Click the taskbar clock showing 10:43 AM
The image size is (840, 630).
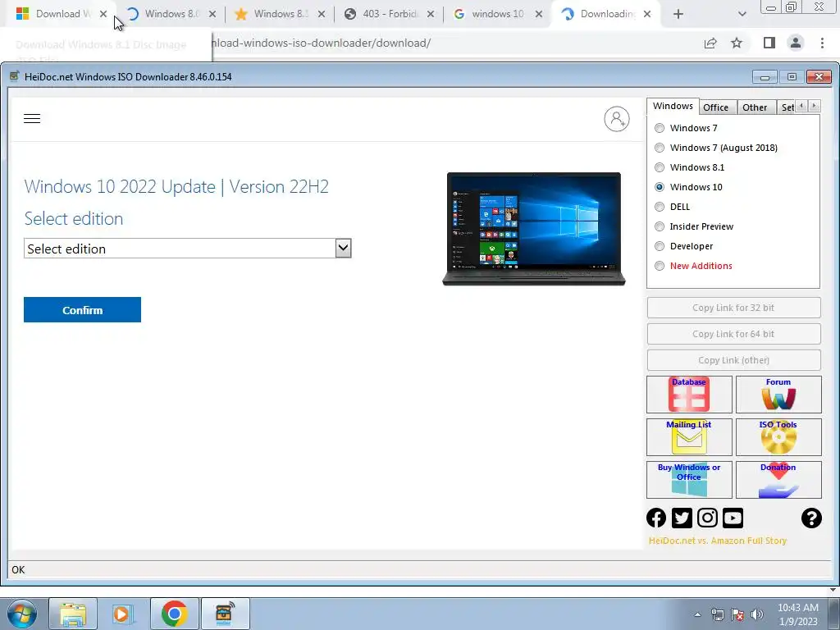(x=797, y=614)
